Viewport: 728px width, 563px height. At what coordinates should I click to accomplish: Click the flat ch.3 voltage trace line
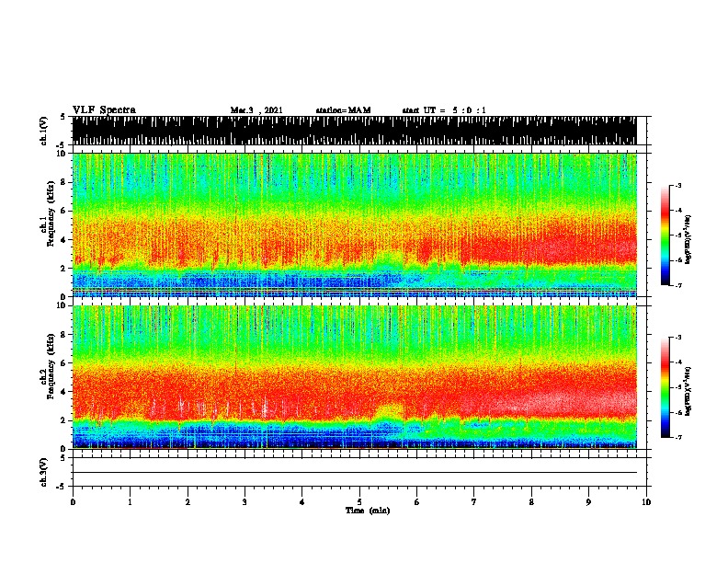tap(355, 473)
